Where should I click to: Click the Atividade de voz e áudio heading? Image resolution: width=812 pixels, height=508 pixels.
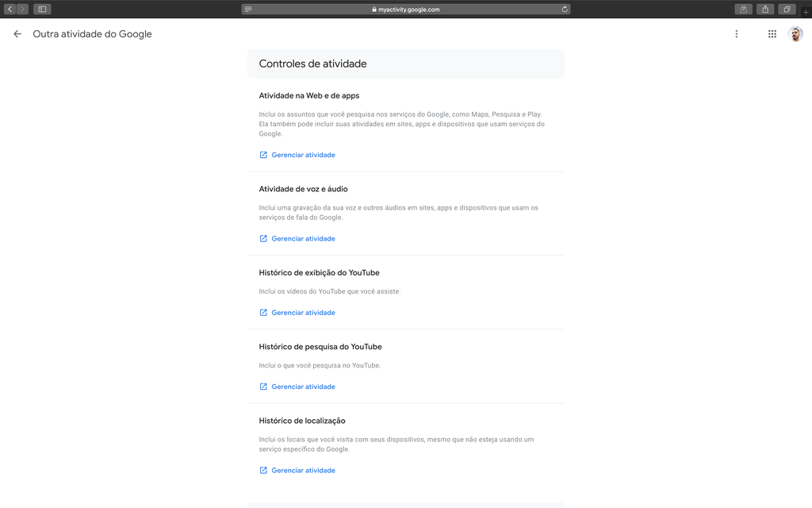pyautogui.click(x=304, y=189)
